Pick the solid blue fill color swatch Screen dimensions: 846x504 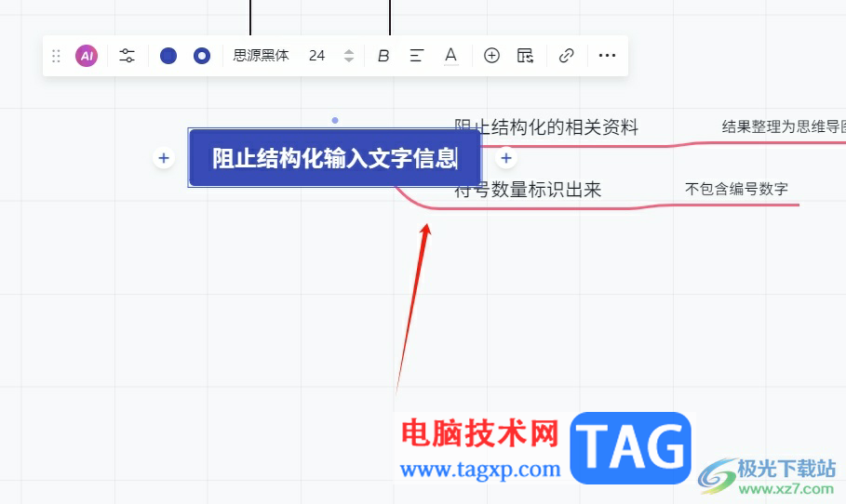tap(168, 56)
